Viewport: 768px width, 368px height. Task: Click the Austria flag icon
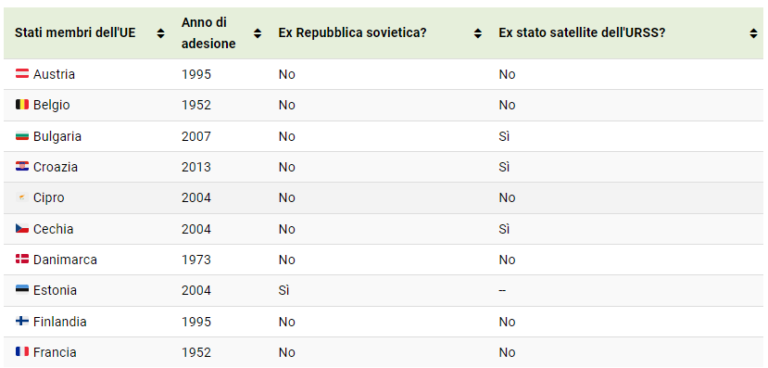coord(22,74)
